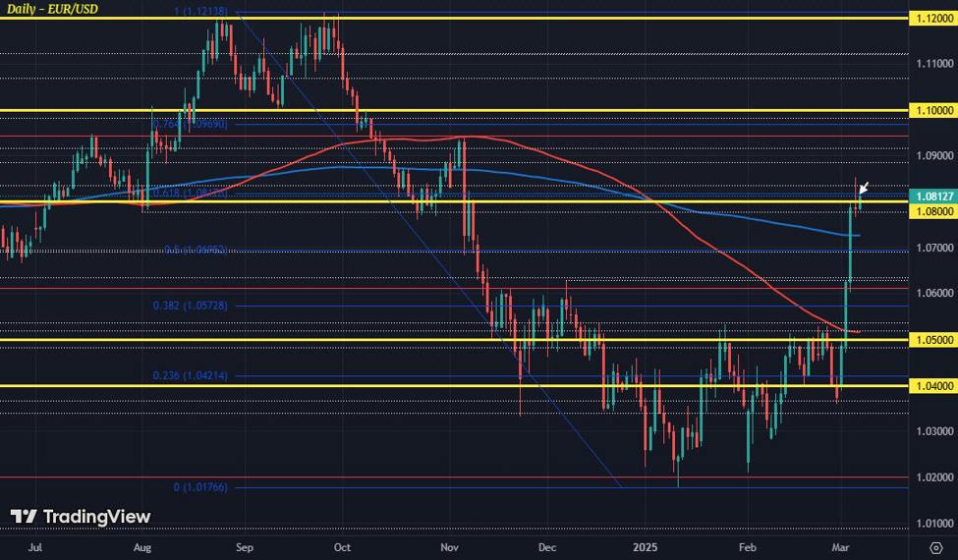Image resolution: width=958 pixels, height=560 pixels.
Task: Click the white arrow annotation
Action: [x=864, y=188]
